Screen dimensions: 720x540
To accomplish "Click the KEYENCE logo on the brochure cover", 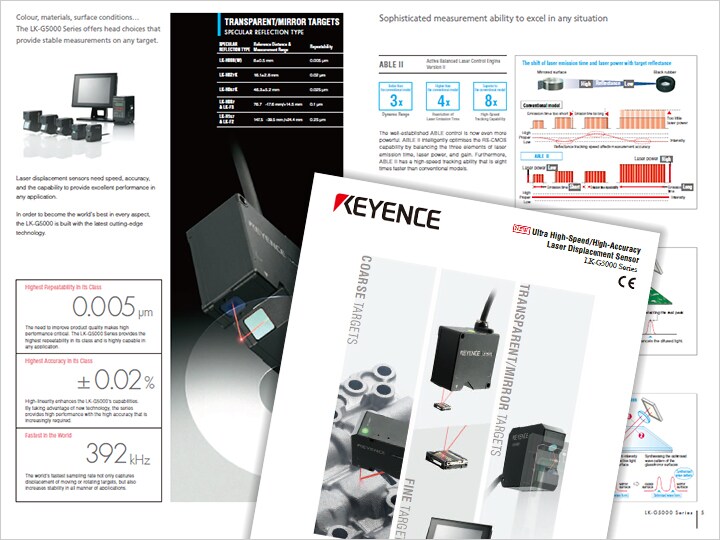I will [387, 212].
